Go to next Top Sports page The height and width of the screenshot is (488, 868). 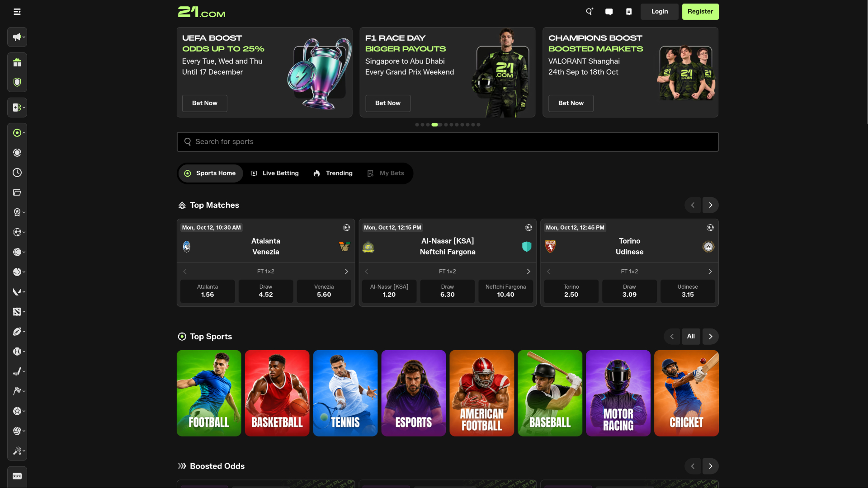pyautogui.click(x=710, y=337)
